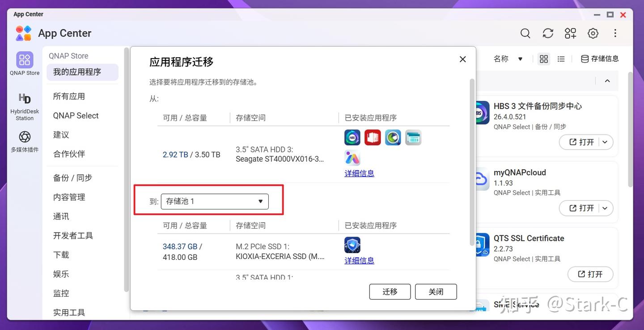Click KIOXIA-EXCERIA SSD storage name
This screenshot has height=330, width=644.
click(x=280, y=256)
